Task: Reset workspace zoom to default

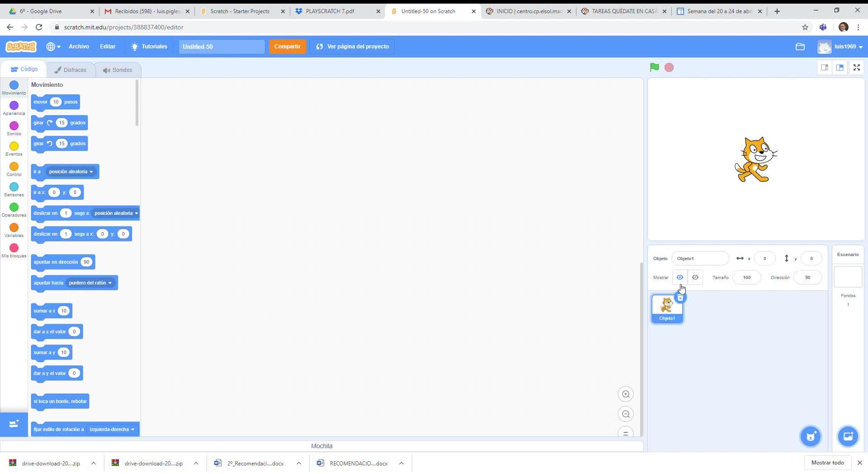Action: (x=626, y=432)
